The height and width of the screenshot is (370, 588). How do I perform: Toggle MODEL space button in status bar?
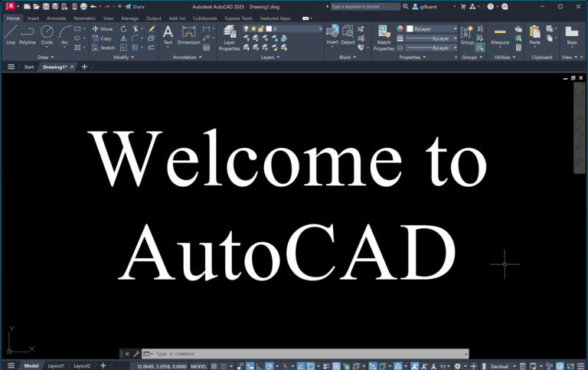point(199,366)
